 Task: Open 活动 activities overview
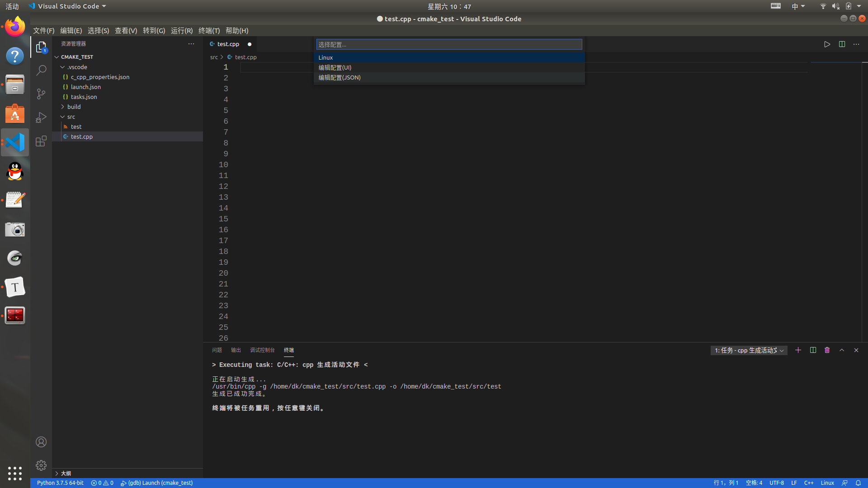12,6
